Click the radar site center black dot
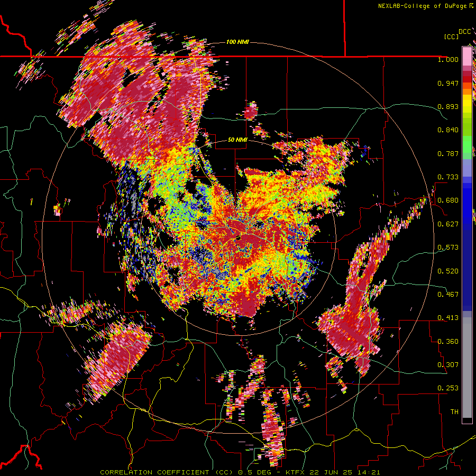This screenshot has width=476, height=476. (x=239, y=238)
